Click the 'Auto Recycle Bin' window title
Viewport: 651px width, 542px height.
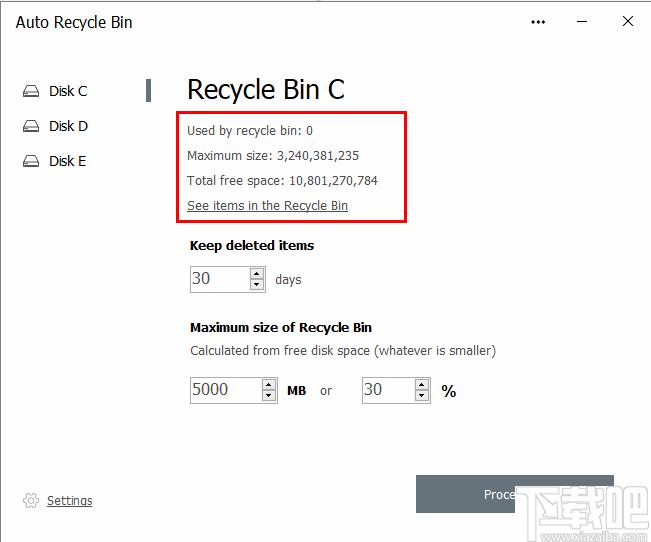click(x=74, y=22)
